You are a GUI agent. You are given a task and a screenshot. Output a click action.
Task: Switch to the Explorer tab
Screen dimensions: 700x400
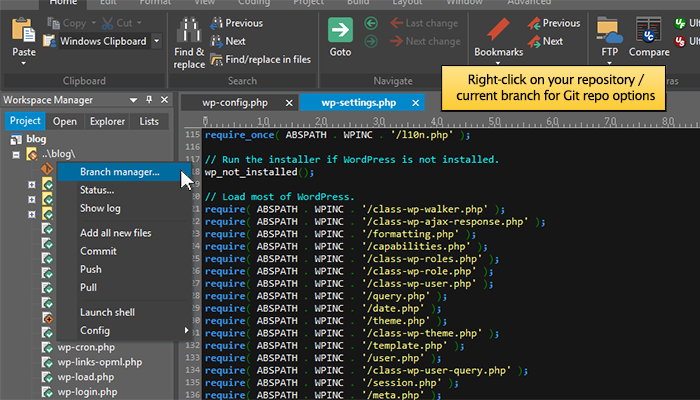[107, 121]
